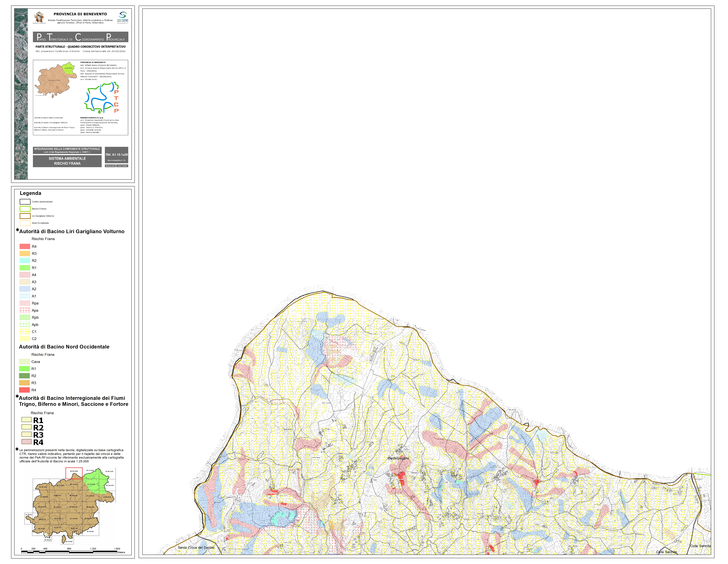Pick the Apb light green dotted swatch
The height and width of the screenshot is (564, 728).
[25, 324]
